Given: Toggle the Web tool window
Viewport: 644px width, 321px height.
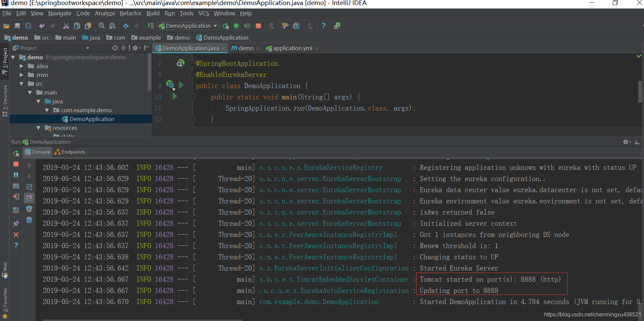Looking at the screenshot, I should pyautogui.click(x=5, y=270).
